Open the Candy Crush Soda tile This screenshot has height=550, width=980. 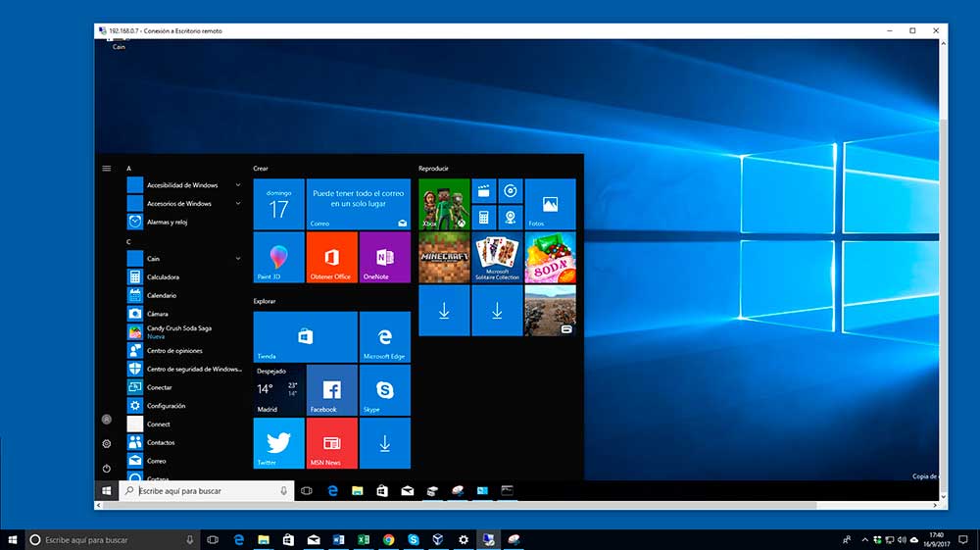550,258
